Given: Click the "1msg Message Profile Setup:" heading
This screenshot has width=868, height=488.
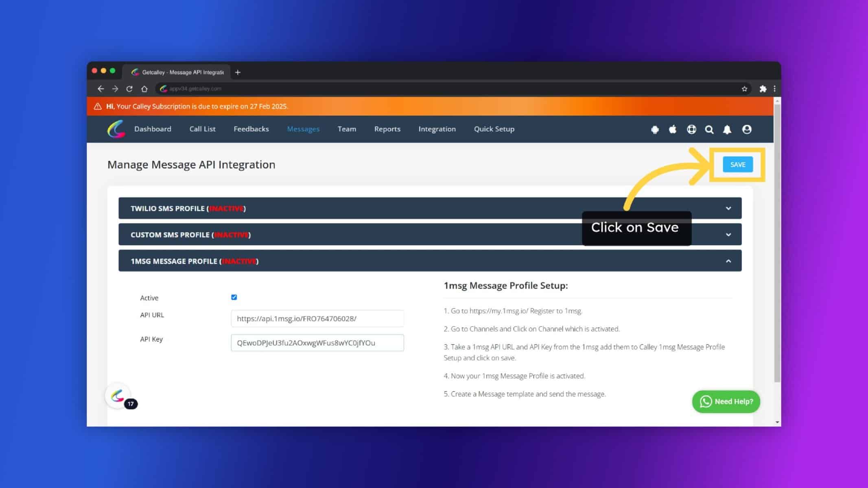Looking at the screenshot, I should point(506,285).
